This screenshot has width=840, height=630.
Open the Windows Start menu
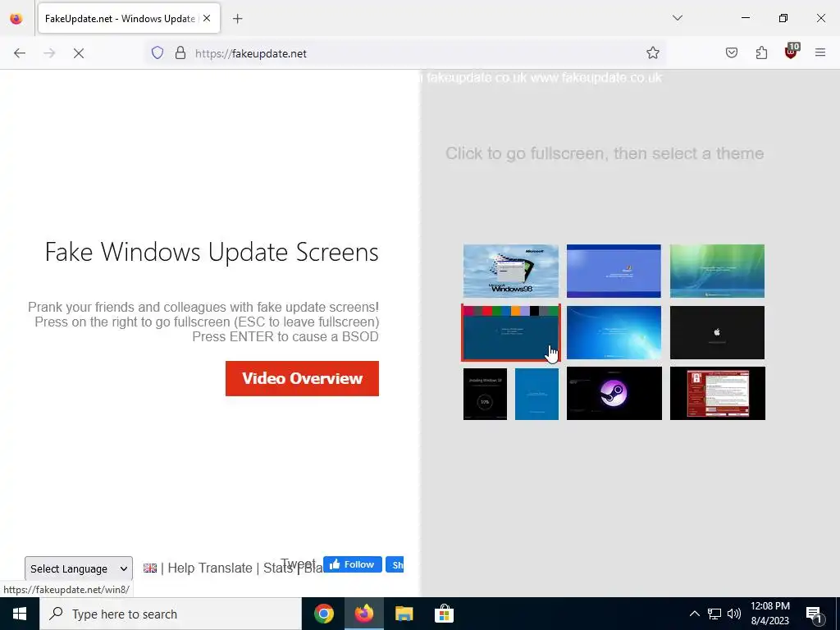coord(20,614)
